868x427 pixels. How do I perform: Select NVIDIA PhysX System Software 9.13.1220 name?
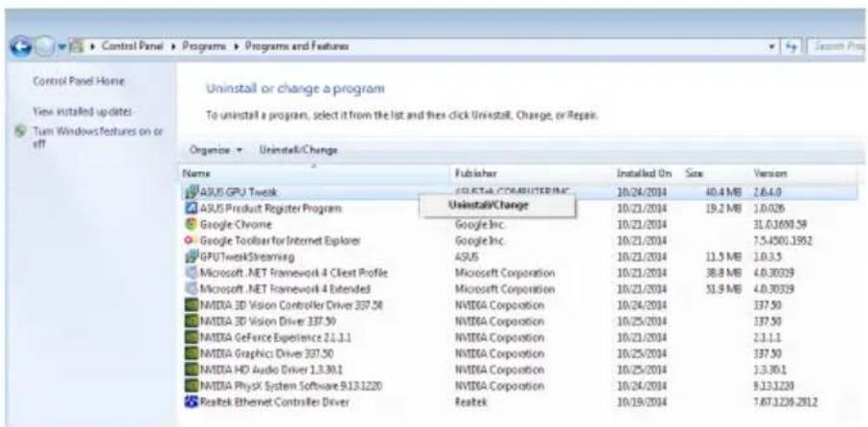pyautogui.click(x=291, y=386)
